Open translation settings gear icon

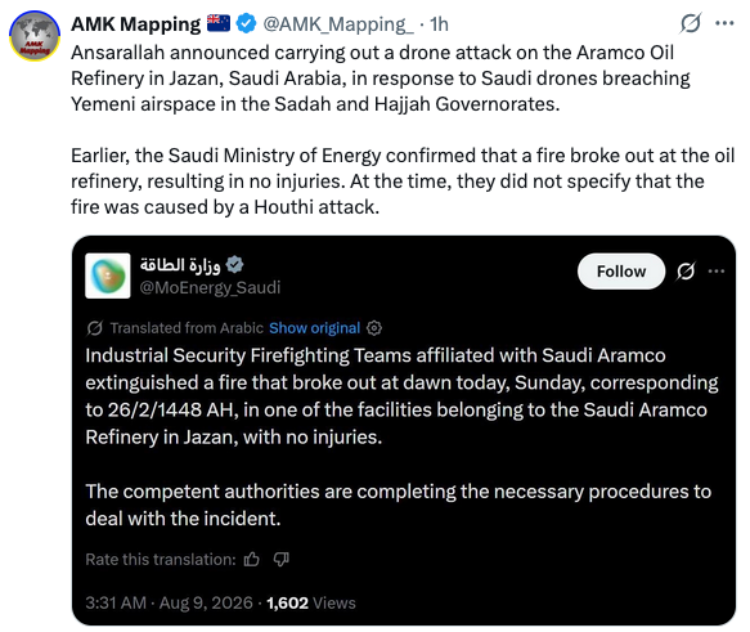374,328
